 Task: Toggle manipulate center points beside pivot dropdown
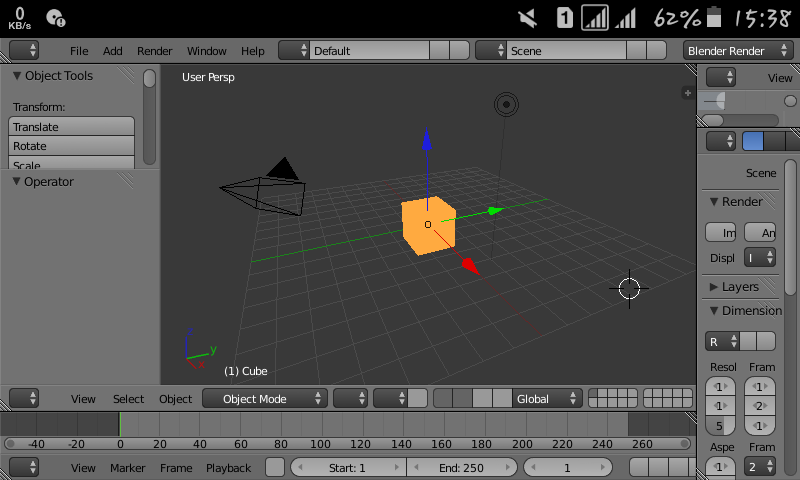[418, 398]
